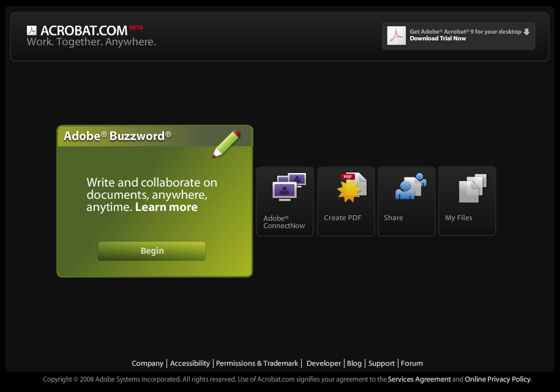Image resolution: width=560 pixels, height=392 pixels.
Task: Open Permissions & Trademark footer link
Action: coord(257,363)
